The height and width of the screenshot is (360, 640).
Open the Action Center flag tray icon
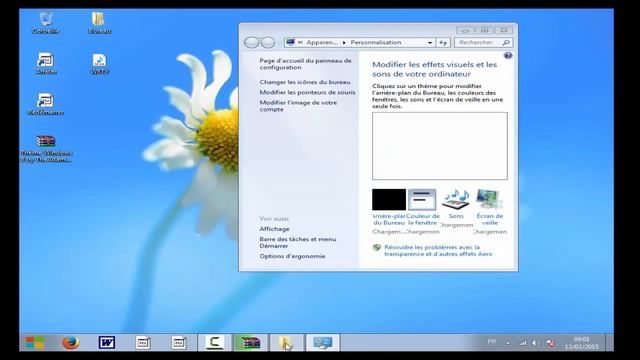pyautogui.click(x=550, y=343)
